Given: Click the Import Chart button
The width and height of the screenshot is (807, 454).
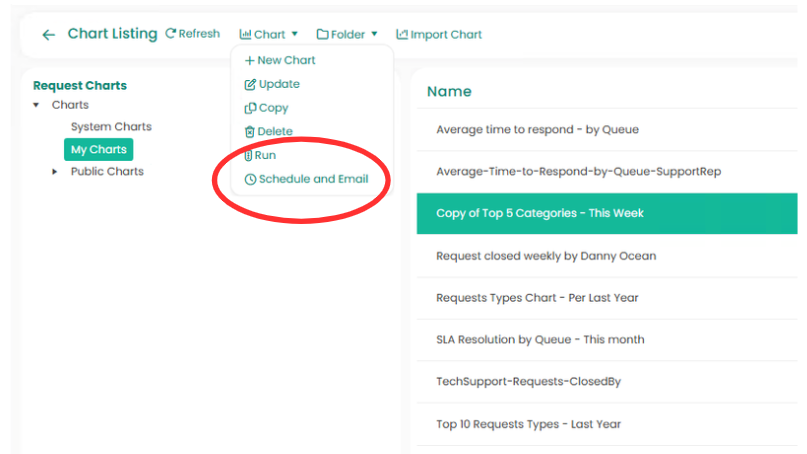Looking at the screenshot, I should pyautogui.click(x=439, y=35).
